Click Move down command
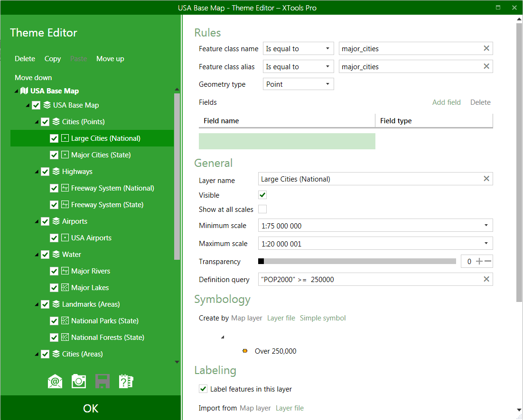The image size is (523, 420). [33, 78]
